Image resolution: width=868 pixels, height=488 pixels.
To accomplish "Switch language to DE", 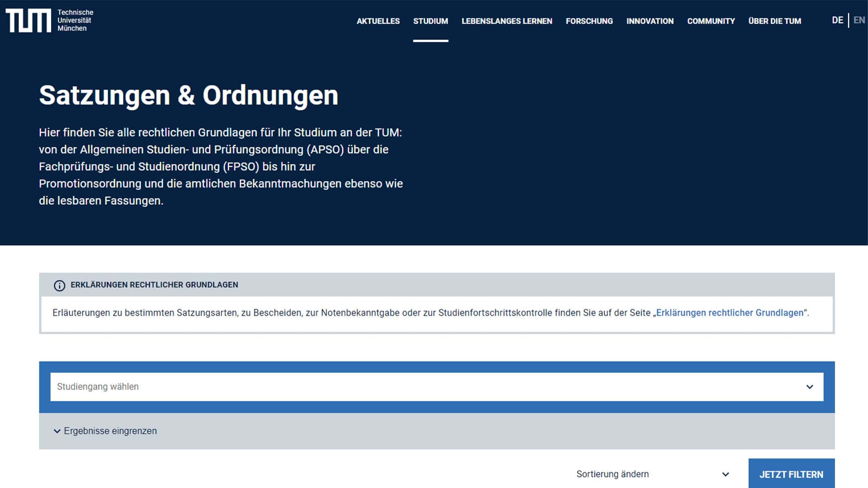I will click(x=837, y=20).
